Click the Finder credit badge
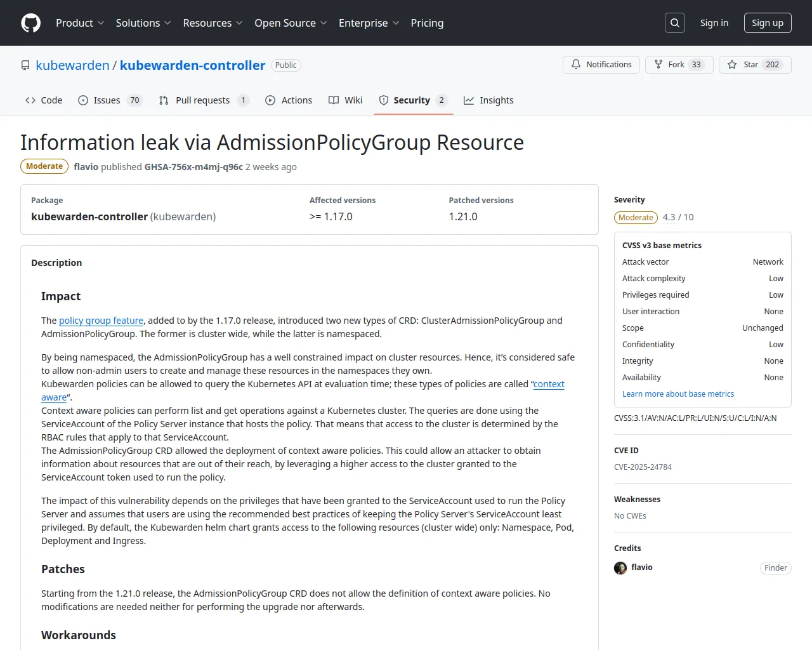812x650 pixels. [776, 568]
